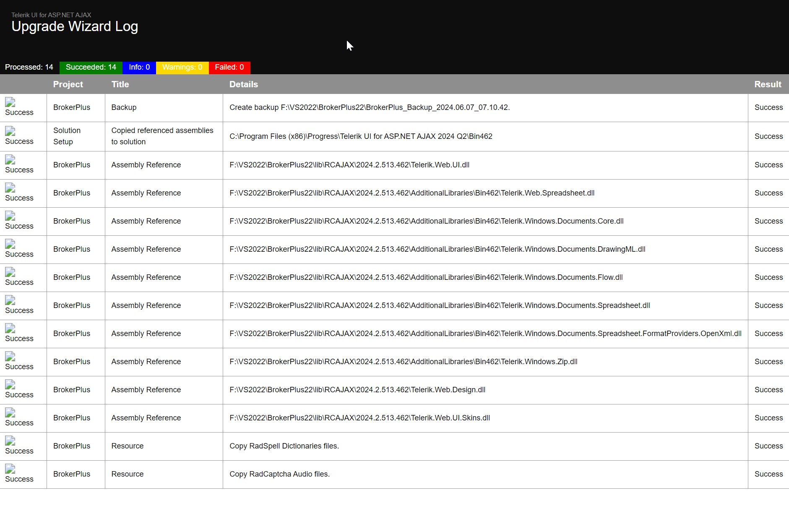Click the Spreadsheet.FormatProviders.OpenXml.dll path
The image size is (789, 532).
coord(485,334)
